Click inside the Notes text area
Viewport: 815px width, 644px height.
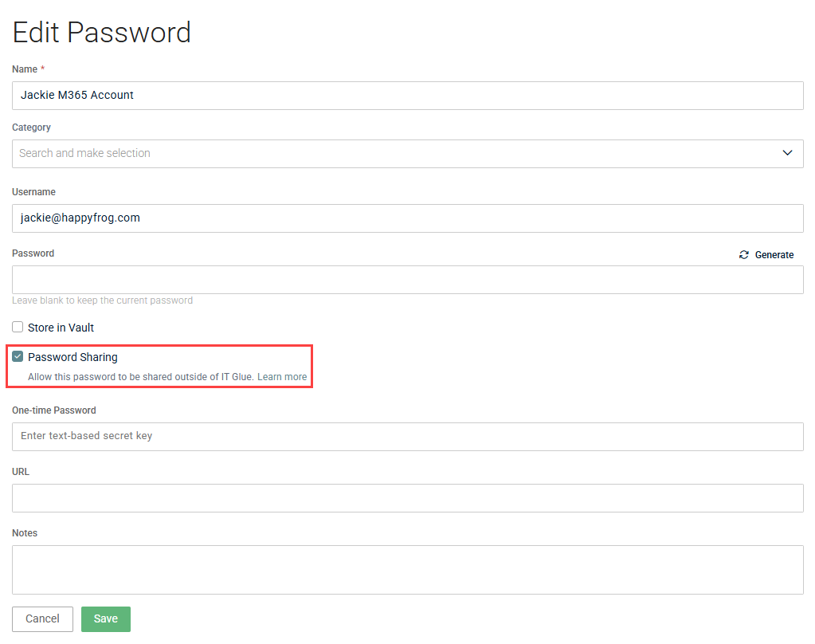408,570
